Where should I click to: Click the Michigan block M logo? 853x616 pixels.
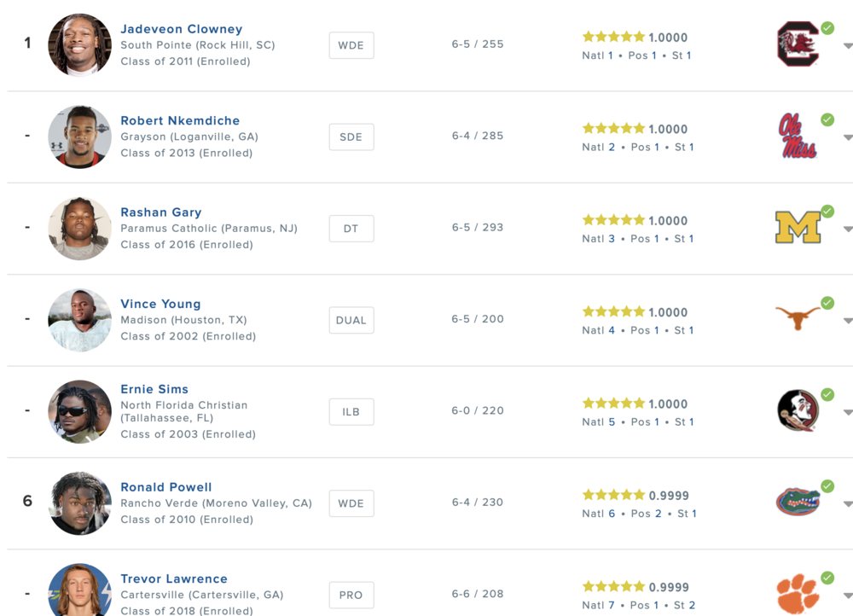(x=798, y=228)
